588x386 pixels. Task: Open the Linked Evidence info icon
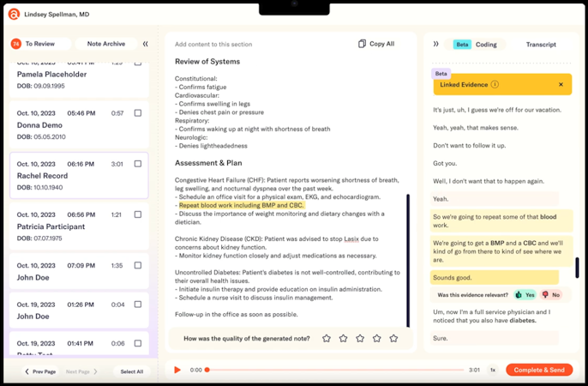click(495, 84)
